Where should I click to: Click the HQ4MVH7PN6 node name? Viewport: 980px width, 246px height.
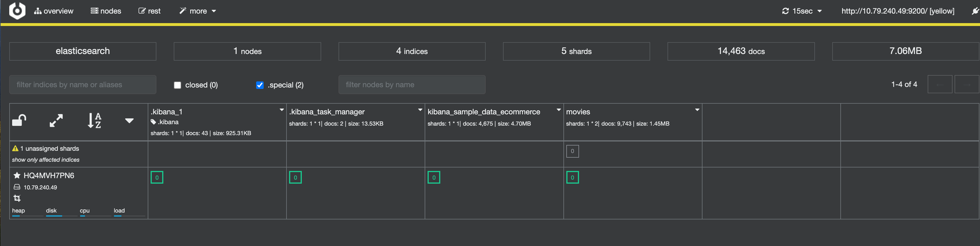[x=49, y=175]
